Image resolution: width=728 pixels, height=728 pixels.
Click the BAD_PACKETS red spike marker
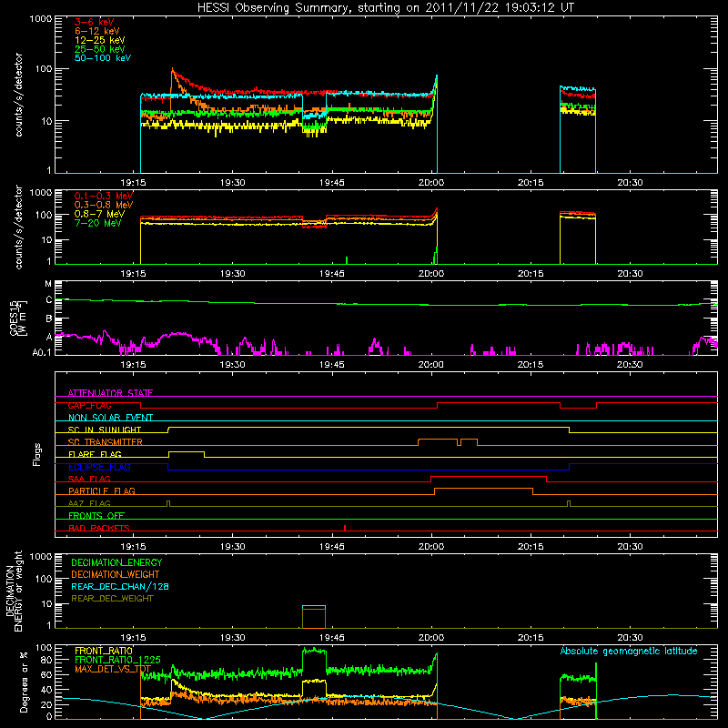[345, 528]
